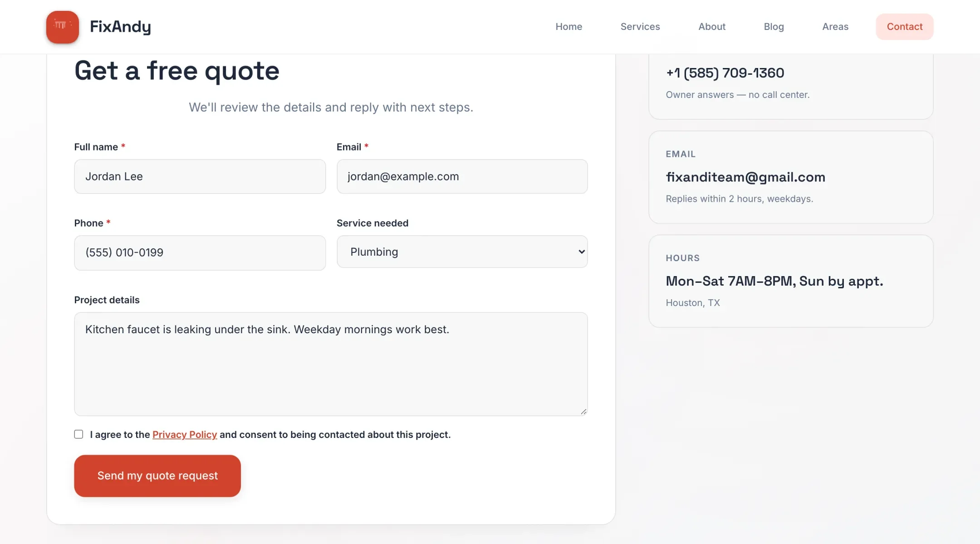Open the Service needed dropdown

462,252
